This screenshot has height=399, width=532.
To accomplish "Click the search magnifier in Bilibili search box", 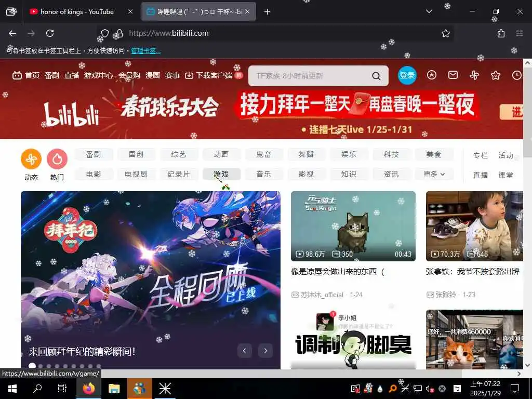I will [x=376, y=76].
